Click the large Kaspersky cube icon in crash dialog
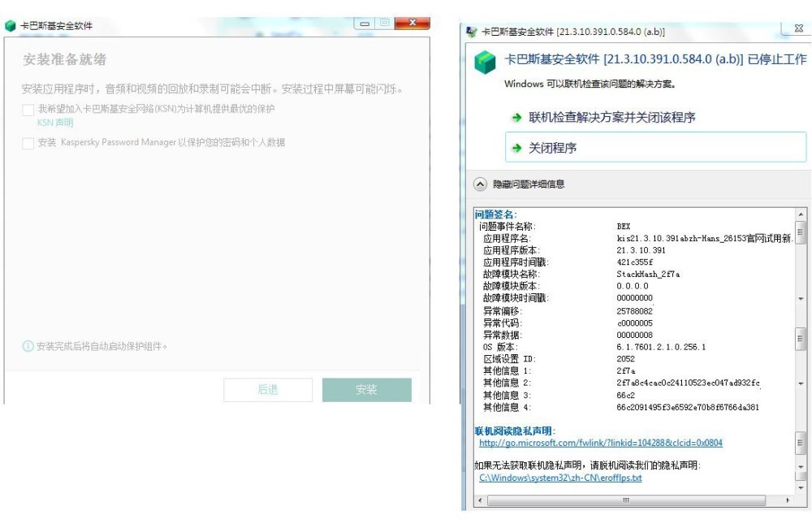 tap(486, 62)
